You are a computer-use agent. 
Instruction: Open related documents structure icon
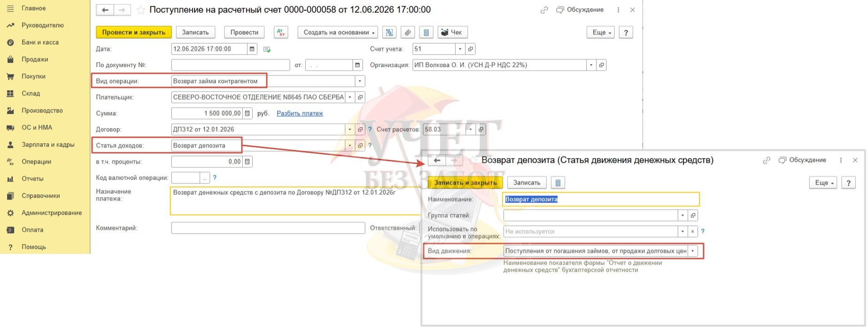tap(389, 32)
